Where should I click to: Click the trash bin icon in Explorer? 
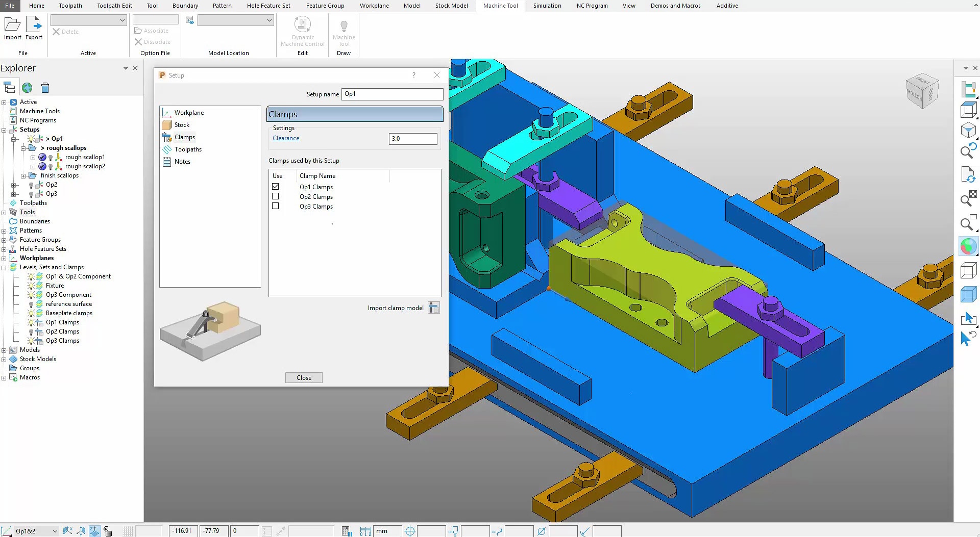point(45,88)
